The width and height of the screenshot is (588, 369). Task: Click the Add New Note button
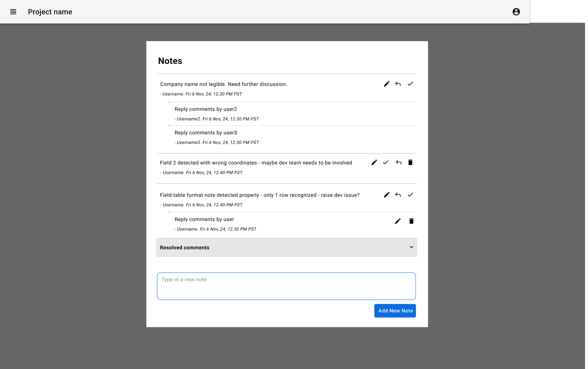coord(395,311)
